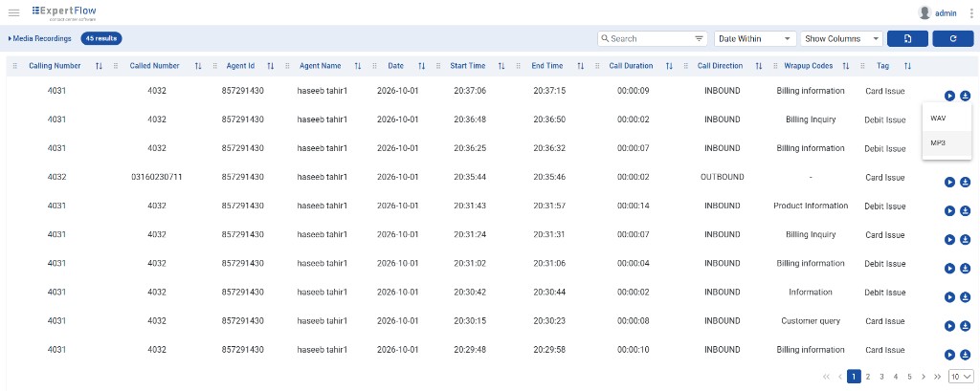Open the Show Columns dropdown
The height and width of the screenshot is (391, 980).
point(841,39)
